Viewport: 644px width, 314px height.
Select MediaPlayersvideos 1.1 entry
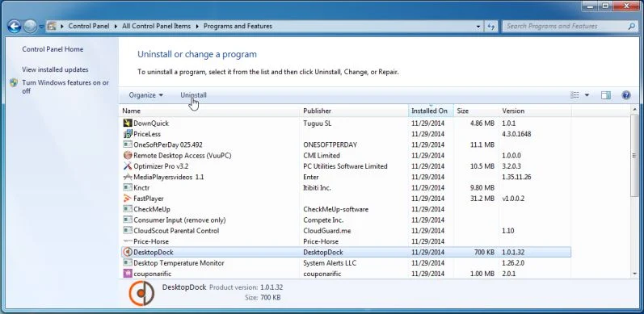pyautogui.click(x=169, y=177)
